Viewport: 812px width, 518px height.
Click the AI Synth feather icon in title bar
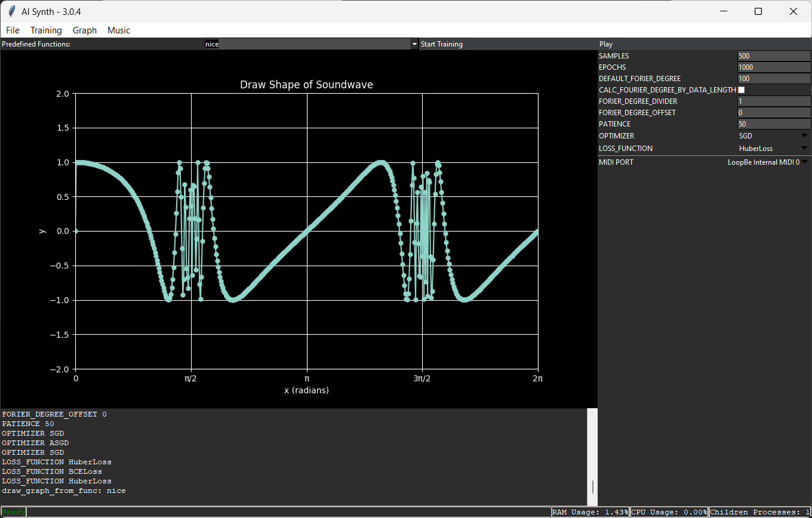coord(11,11)
